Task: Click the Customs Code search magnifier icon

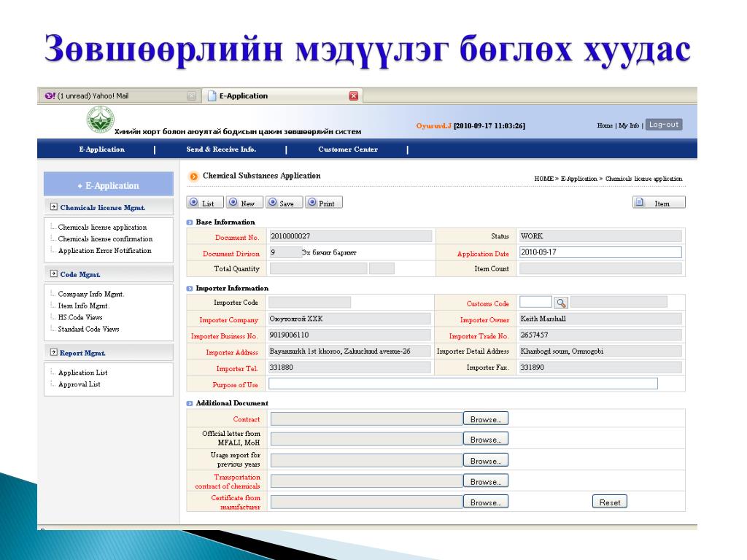Action: [x=561, y=303]
